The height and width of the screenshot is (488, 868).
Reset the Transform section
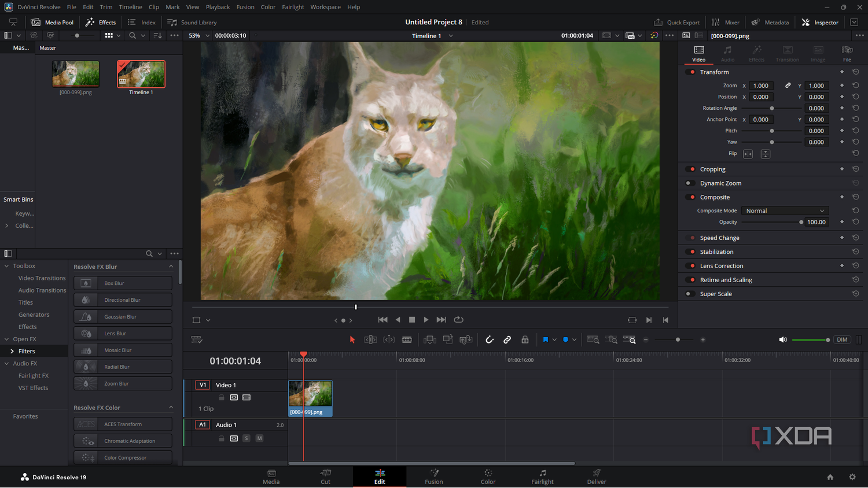click(x=855, y=72)
